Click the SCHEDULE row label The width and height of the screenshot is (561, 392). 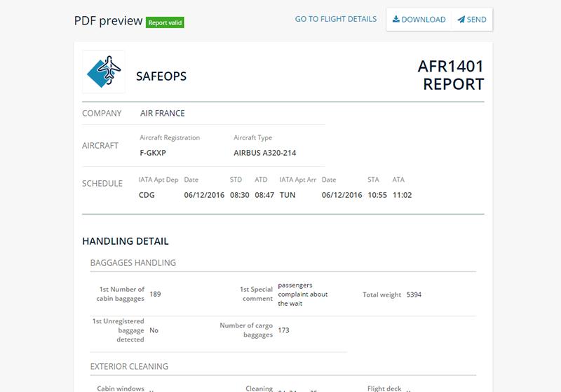click(x=102, y=184)
